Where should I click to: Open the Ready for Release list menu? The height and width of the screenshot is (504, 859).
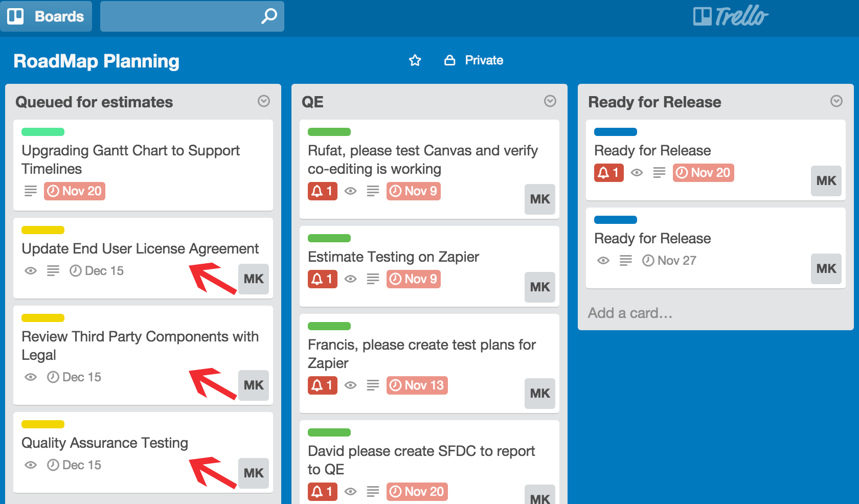click(x=837, y=100)
